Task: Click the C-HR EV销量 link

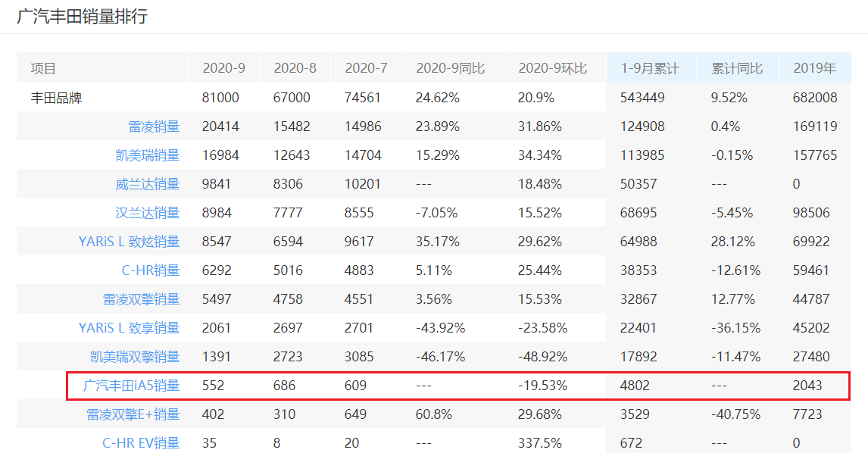Action: click(141, 443)
